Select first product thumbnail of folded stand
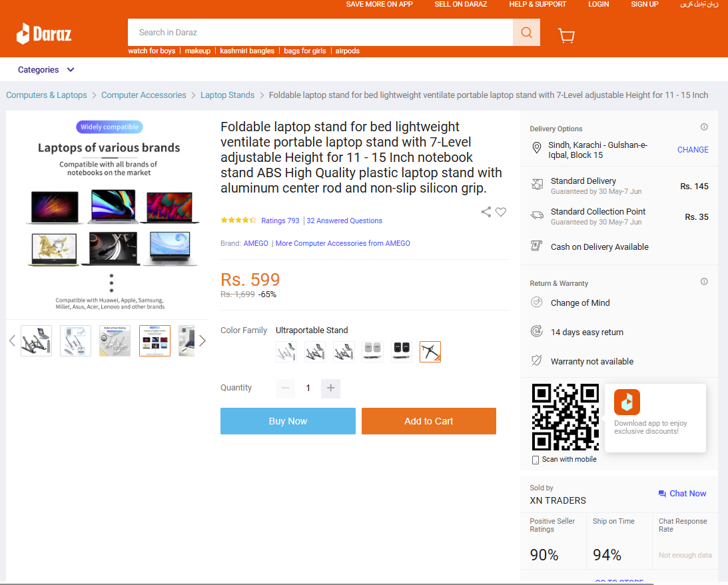The image size is (728, 585). [36, 340]
